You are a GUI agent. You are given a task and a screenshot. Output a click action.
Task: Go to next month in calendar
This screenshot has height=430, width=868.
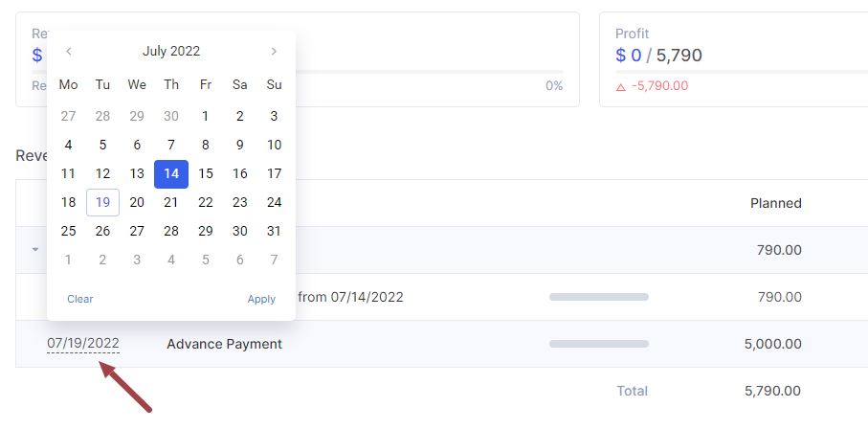(274, 52)
